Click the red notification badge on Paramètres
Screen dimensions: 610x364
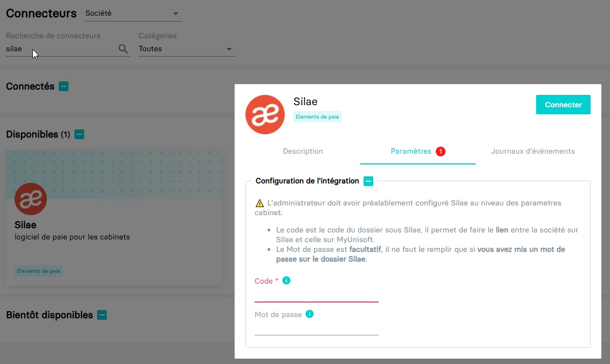(x=441, y=152)
